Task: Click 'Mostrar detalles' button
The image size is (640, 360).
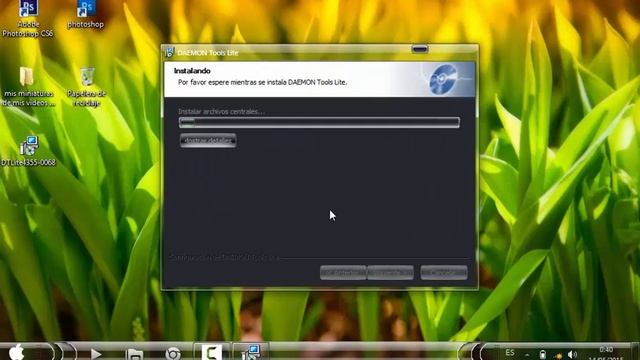Action: 208,140
